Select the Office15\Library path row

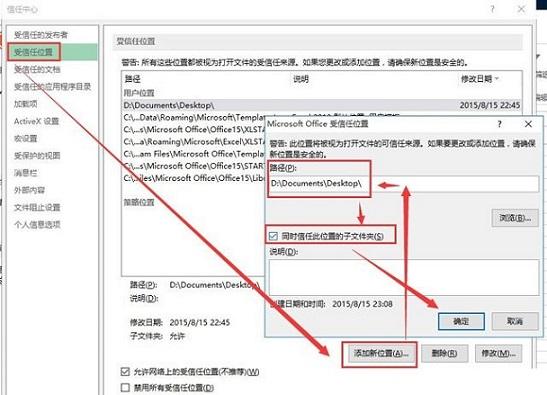194,178
